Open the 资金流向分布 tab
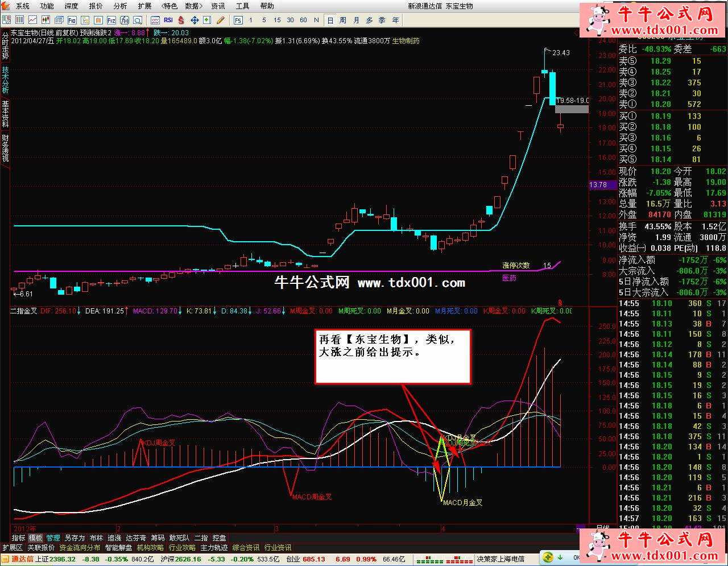 click(80, 548)
